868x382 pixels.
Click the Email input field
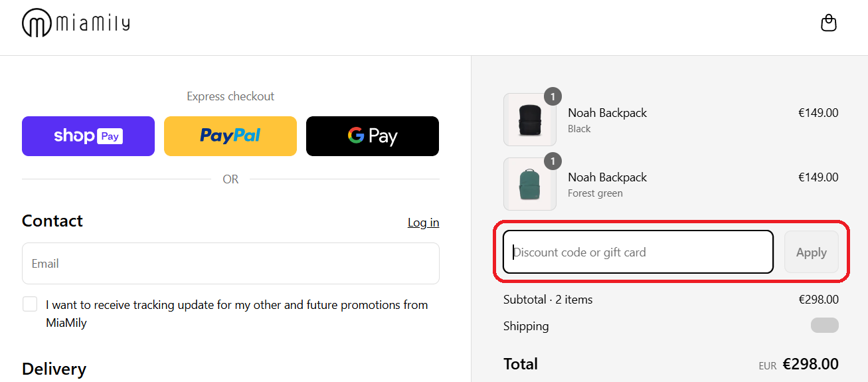tap(230, 264)
